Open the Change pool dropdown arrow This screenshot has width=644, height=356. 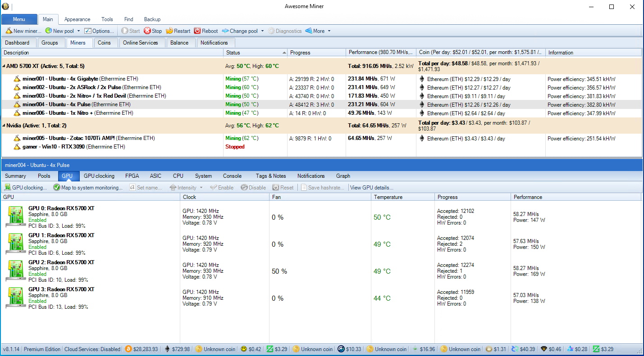click(262, 31)
